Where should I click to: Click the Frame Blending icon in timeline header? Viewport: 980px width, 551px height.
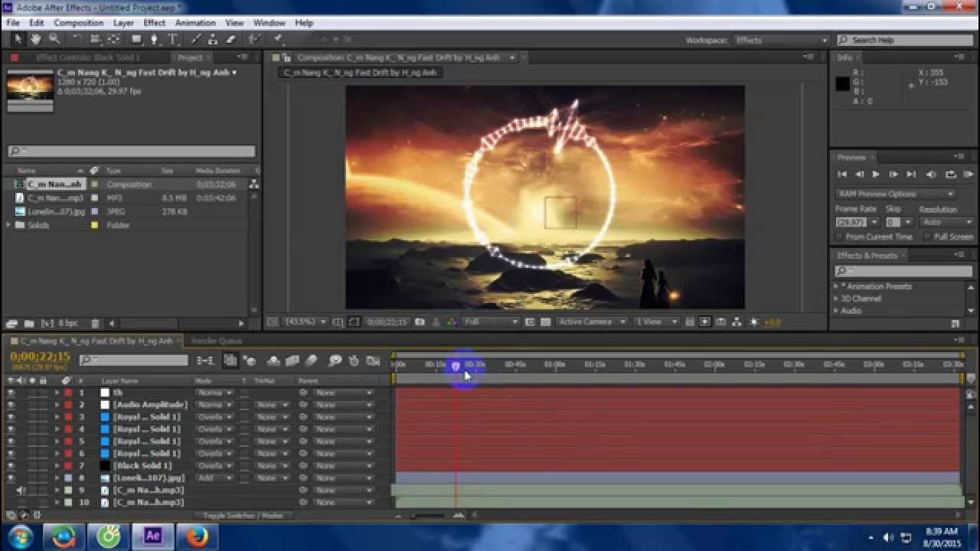292,360
